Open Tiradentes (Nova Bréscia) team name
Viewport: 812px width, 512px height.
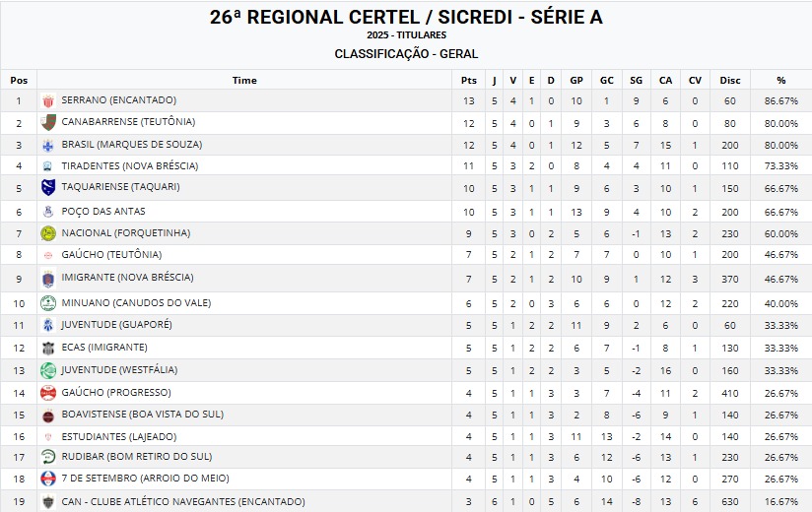coord(127,165)
